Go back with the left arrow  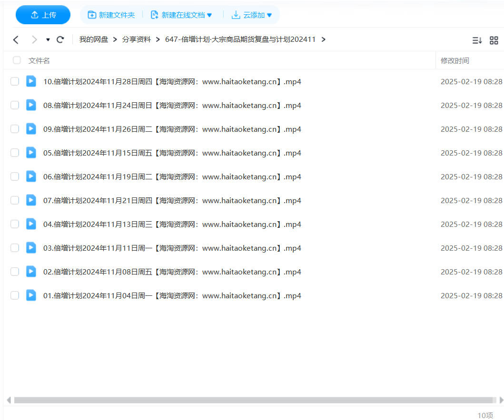pyautogui.click(x=16, y=39)
